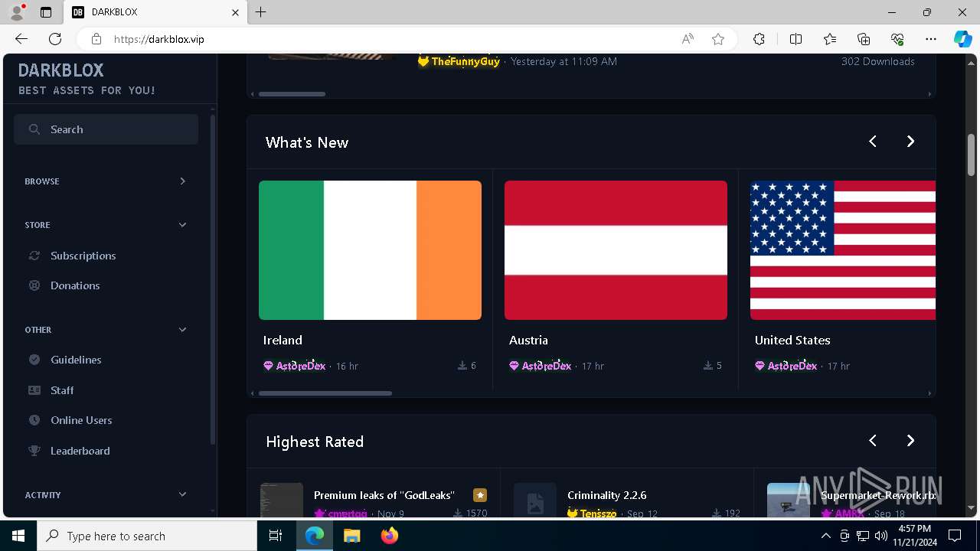Open Favorites list icon

point(830,39)
